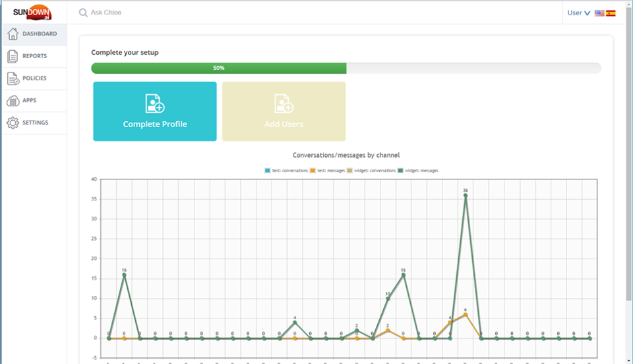Open the User dropdown menu
Screen dimensions: 633x364
click(x=578, y=13)
